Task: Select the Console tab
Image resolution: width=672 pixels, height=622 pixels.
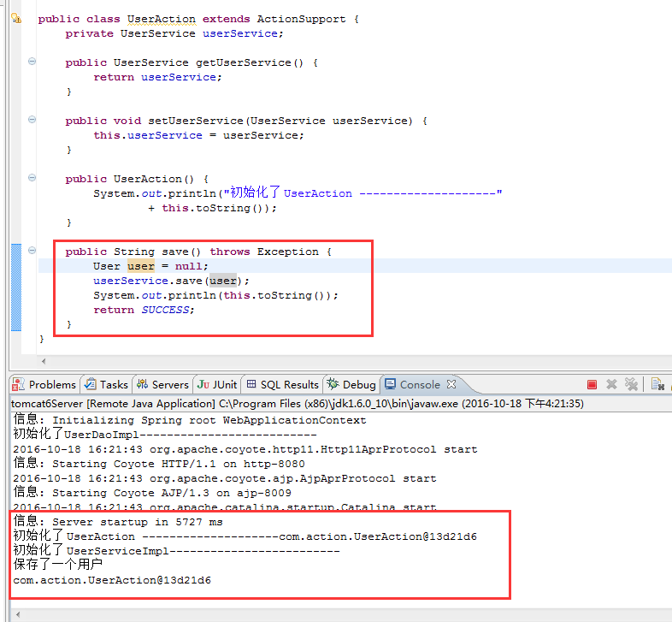Action: [x=413, y=384]
